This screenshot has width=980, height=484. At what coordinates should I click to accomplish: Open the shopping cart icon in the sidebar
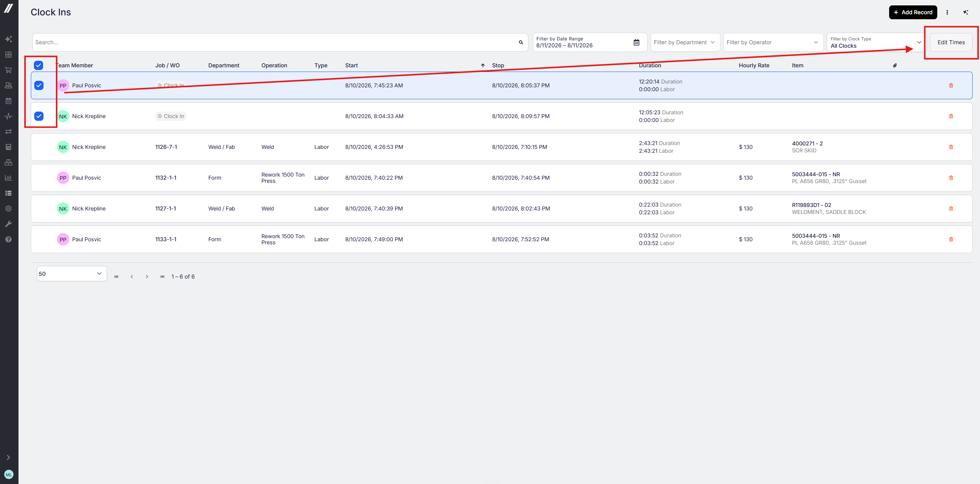point(8,70)
